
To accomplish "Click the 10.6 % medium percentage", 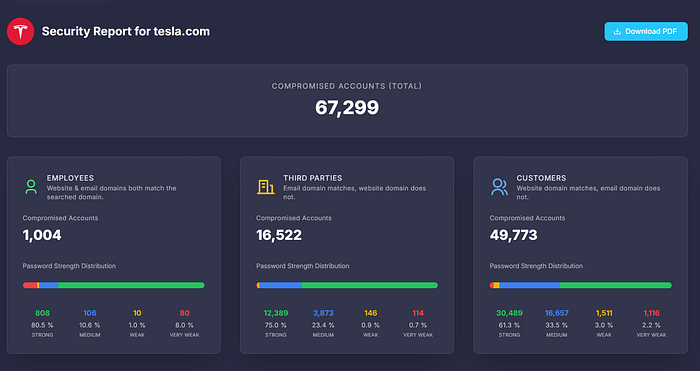I will click(90, 325).
